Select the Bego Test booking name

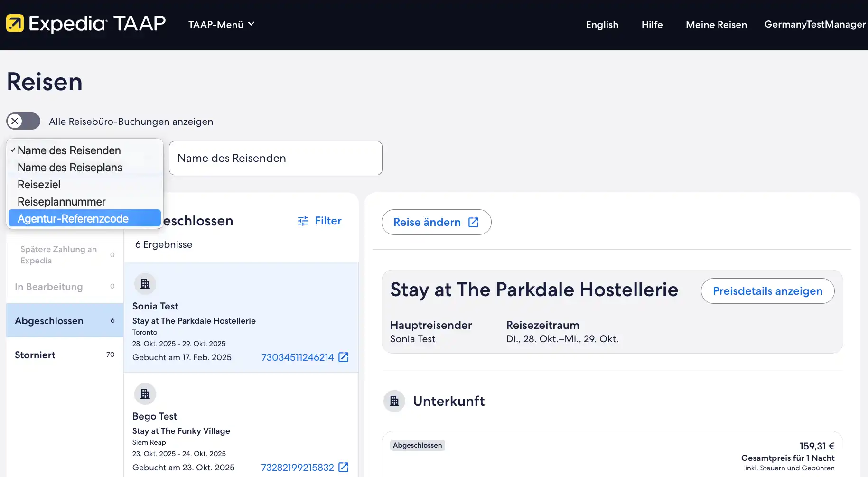pos(155,416)
